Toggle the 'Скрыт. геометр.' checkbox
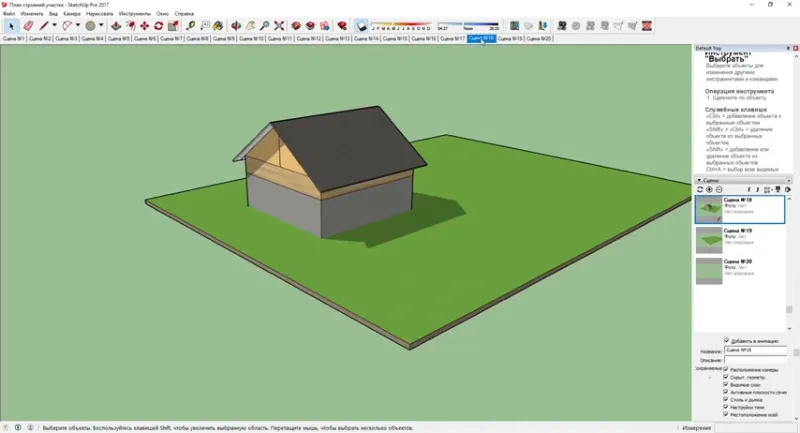 point(726,377)
